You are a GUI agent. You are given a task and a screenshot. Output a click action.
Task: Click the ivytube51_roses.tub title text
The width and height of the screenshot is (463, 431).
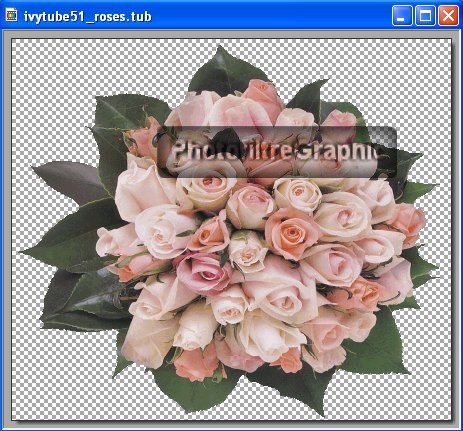[88, 16]
